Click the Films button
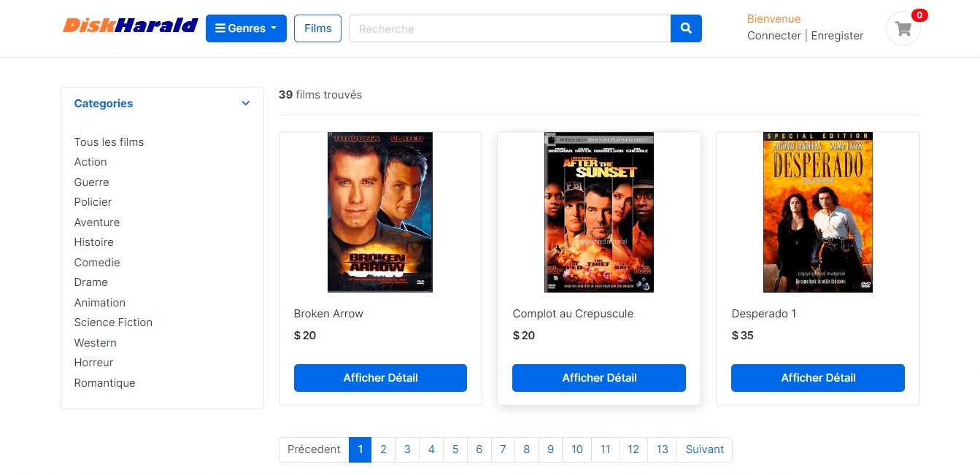Viewport: 980px width, 475px height. point(317,28)
